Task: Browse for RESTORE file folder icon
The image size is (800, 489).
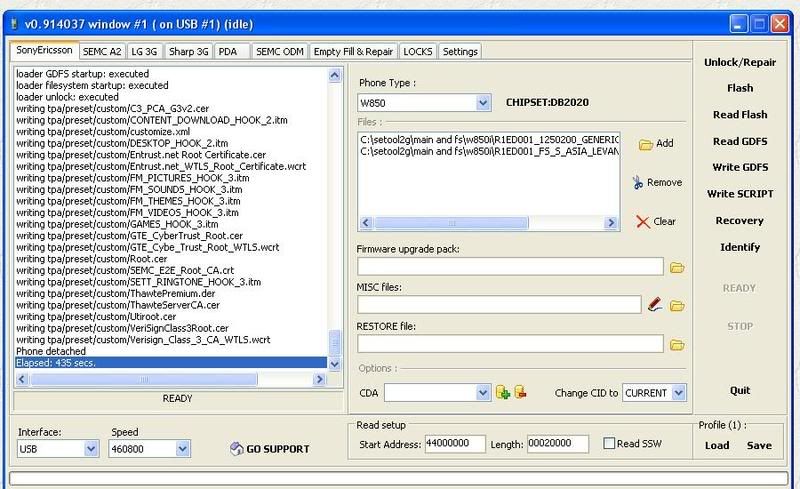Action: coord(677,345)
